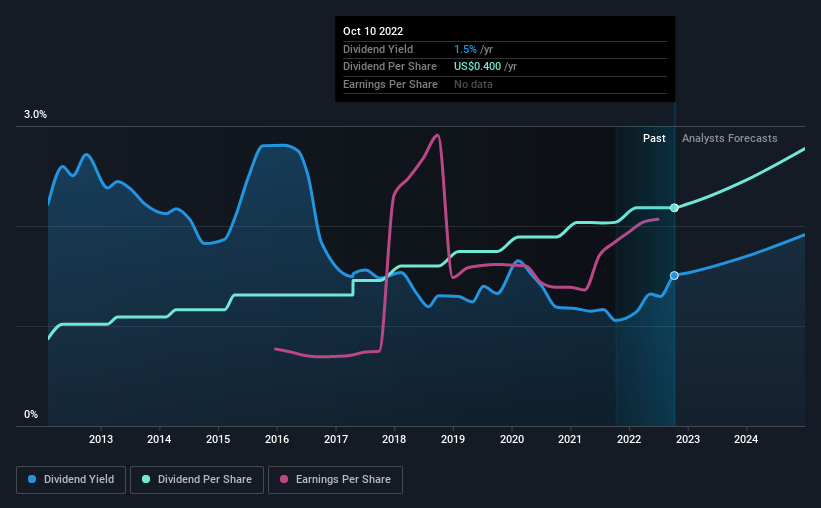Click the 2017 x-axis label
The image size is (821, 508).
coord(336,439)
